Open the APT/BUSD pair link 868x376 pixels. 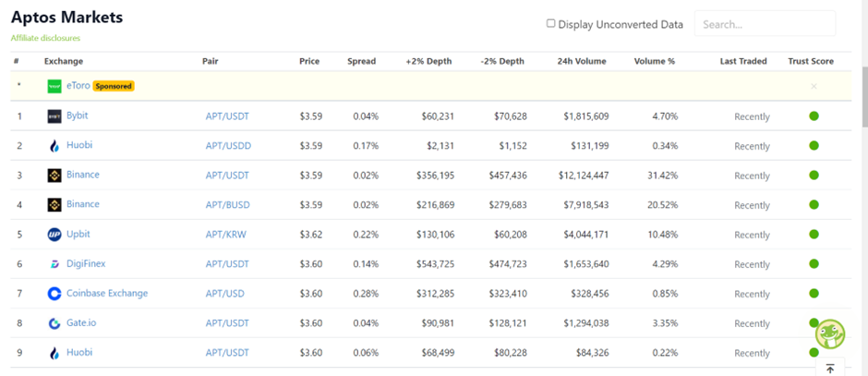point(227,205)
